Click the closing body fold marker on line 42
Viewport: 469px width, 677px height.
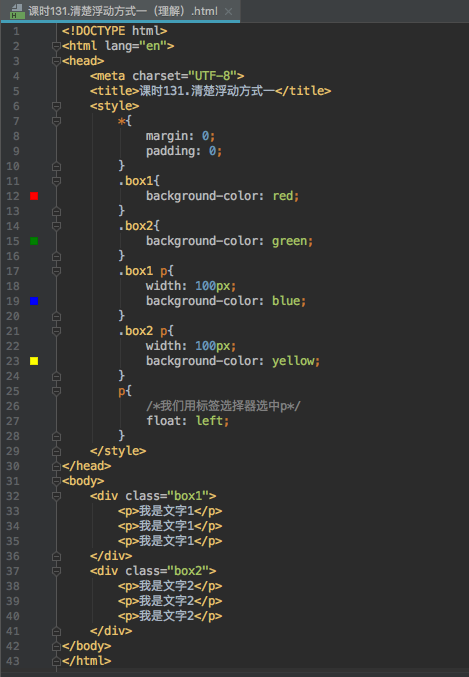tap(56, 646)
